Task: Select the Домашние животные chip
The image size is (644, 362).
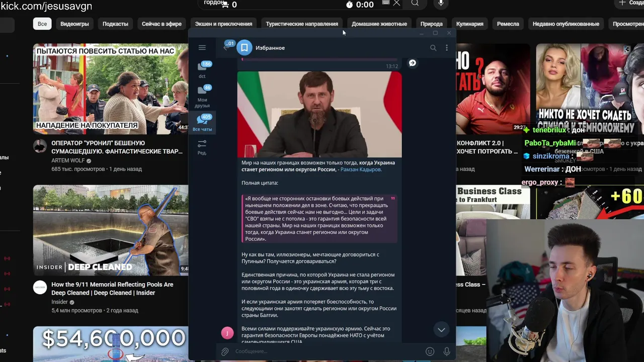Action: [x=379, y=24]
